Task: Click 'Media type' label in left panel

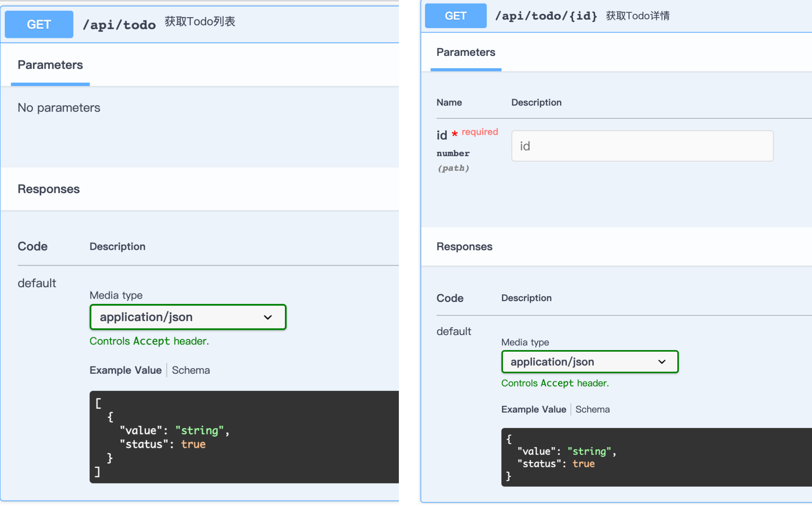Action: [x=116, y=295]
